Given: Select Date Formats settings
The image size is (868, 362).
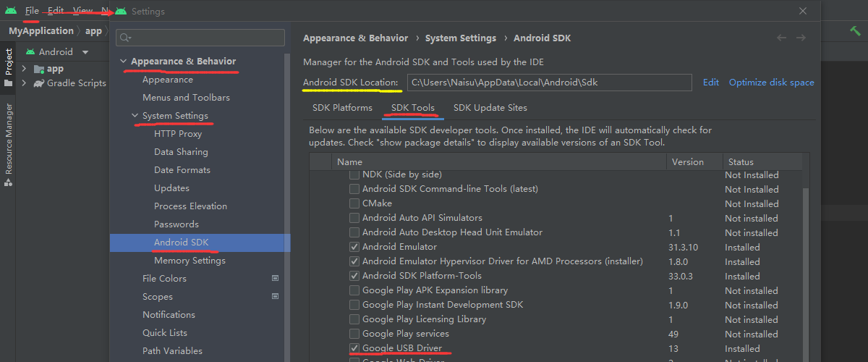Looking at the screenshot, I should tap(182, 170).
